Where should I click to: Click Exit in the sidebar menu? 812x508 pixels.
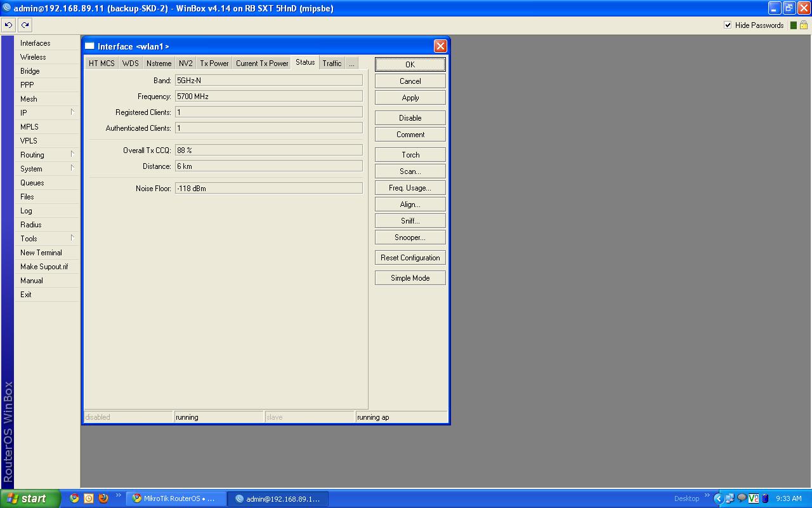pos(47,295)
